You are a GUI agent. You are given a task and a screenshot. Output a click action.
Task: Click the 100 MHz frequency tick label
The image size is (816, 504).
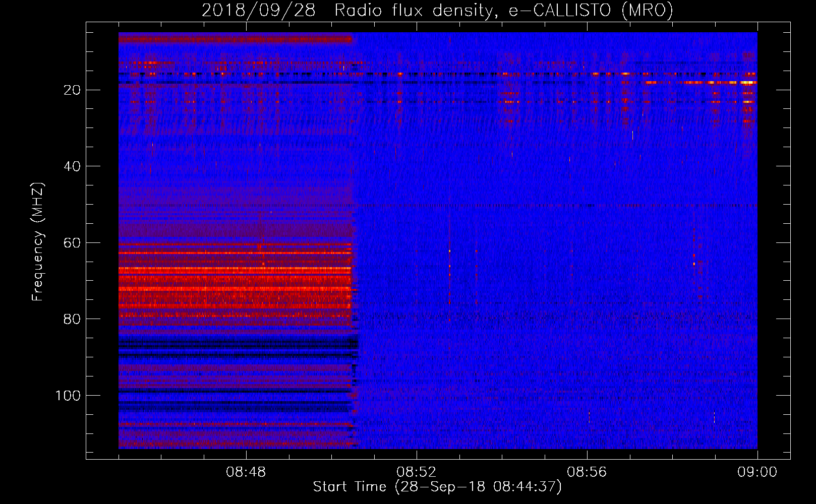tap(68, 396)
